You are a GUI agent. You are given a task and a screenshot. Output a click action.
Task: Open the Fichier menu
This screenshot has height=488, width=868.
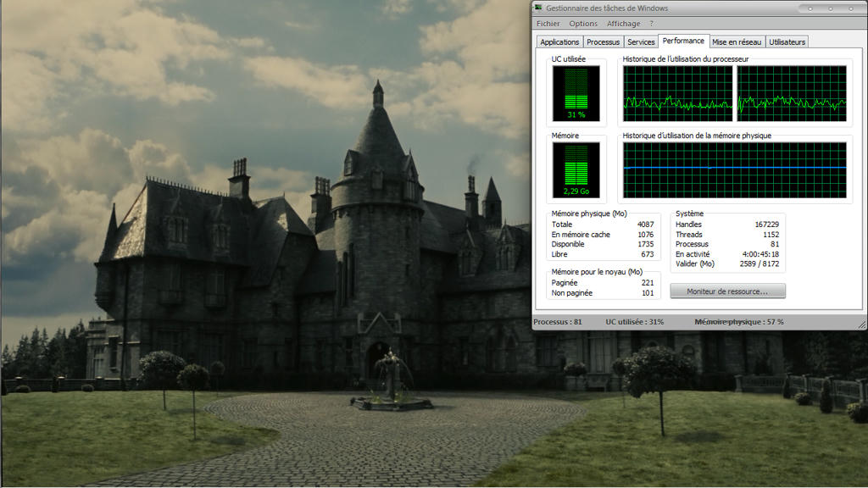point(548,24)
